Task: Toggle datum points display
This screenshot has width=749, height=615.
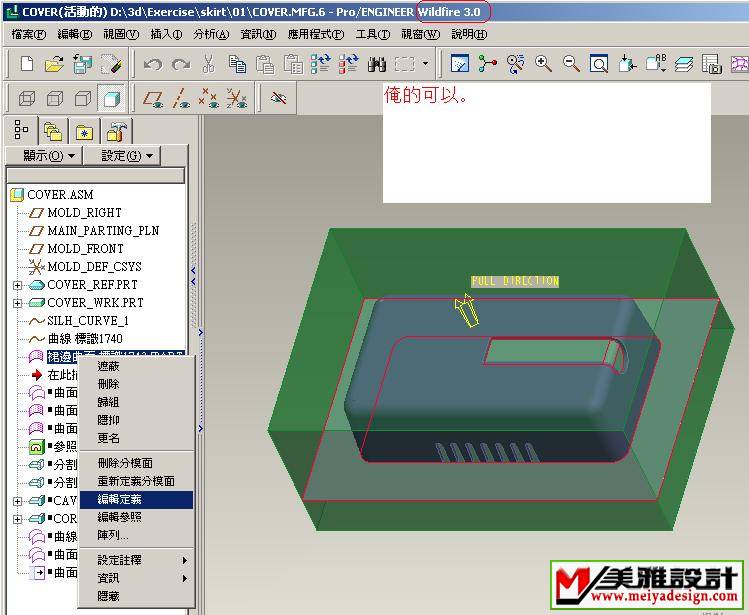Action: 208,98
